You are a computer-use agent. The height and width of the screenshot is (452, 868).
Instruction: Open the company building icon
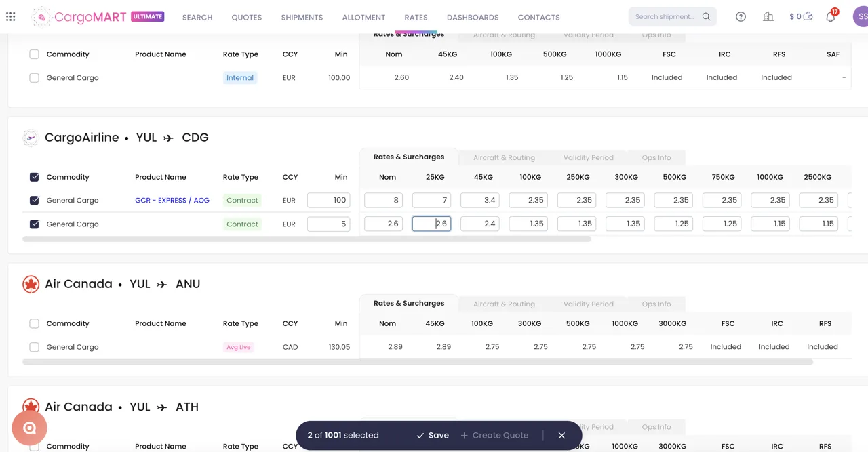768,16
